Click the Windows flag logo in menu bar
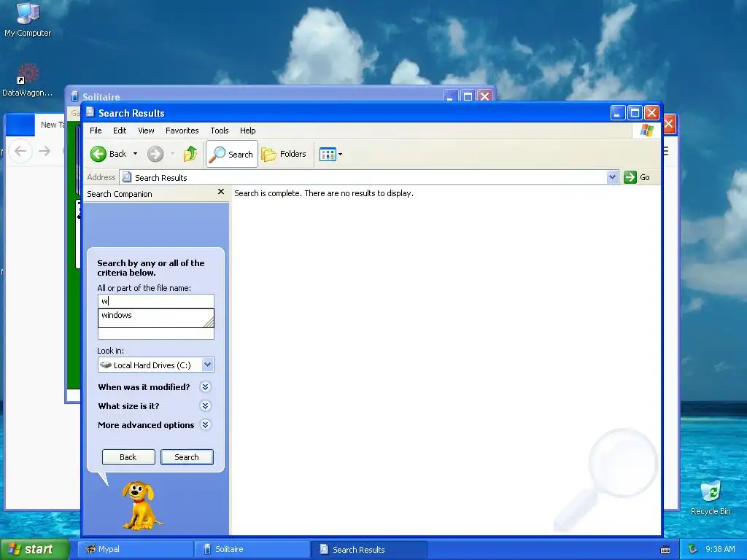Screen dimensions: 747x560 pos(646,130)
